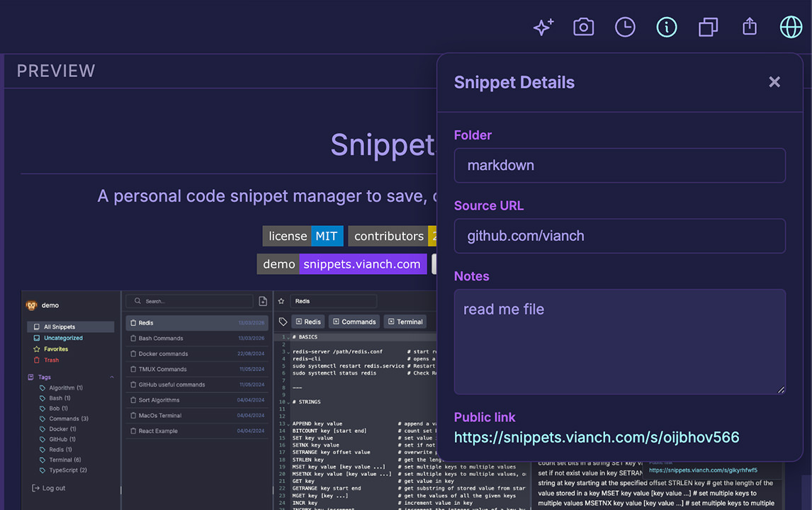812x510 pixels.
Task: Click the Notes text area
Action: 619,341
